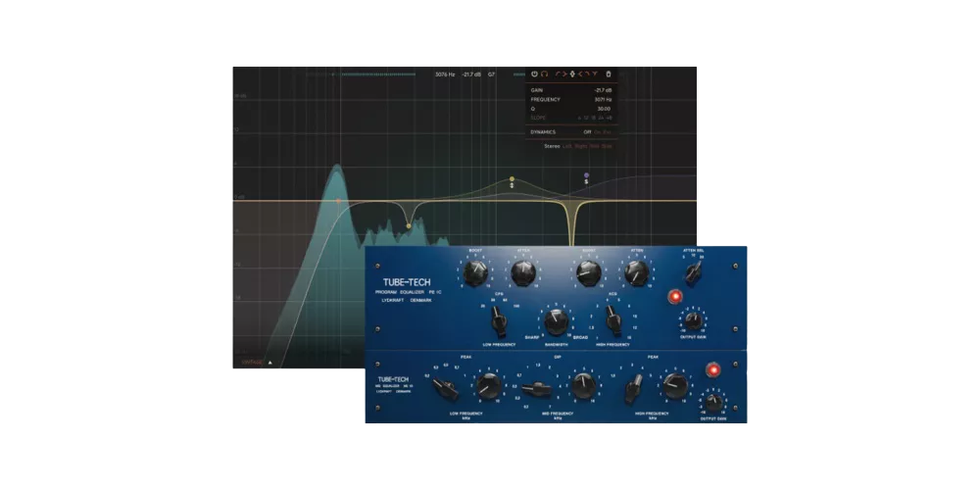980x490 pixels.
Task: Click the TUBE-TECH logo on the PE 1C
Action: coord(407,282)
